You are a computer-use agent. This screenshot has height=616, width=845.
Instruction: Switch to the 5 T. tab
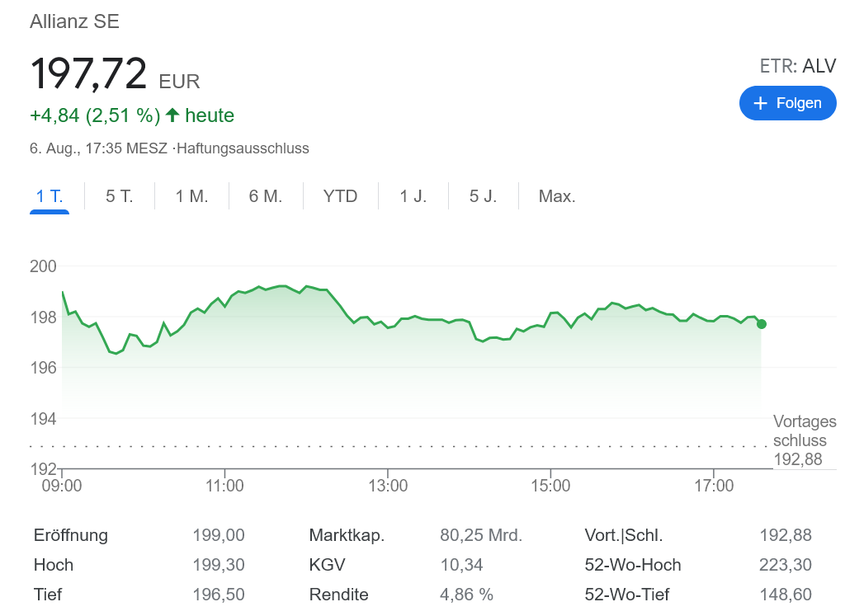119,196
